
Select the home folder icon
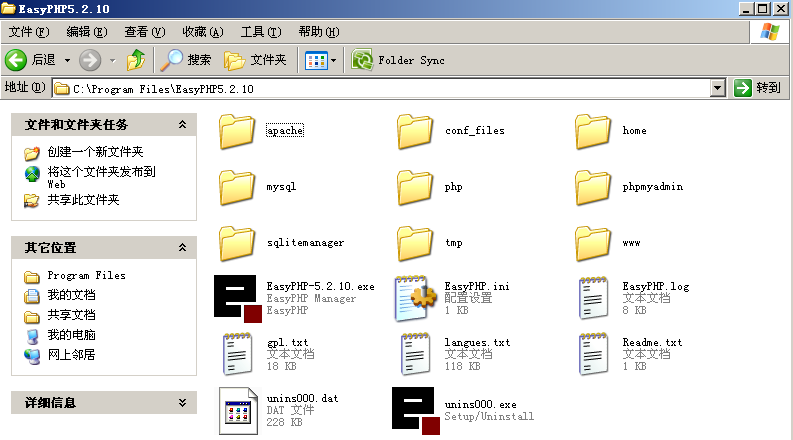coord(593,131)
